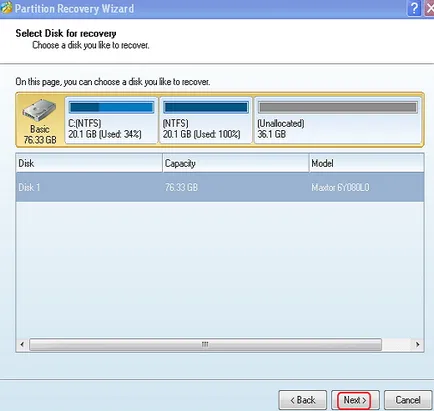Sort by the Disk column header
Screen dimensions: 434x411
[89, 163]
